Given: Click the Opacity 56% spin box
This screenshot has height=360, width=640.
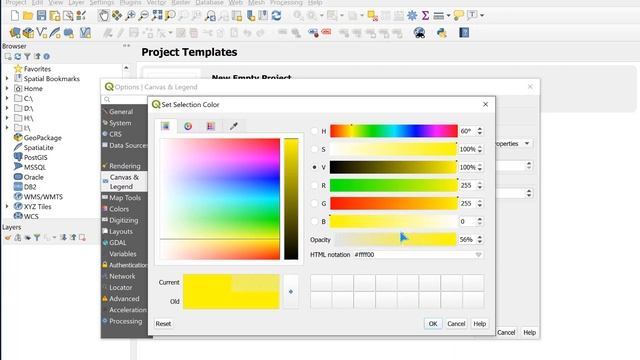Looking at the screenshot, I should 471,240.
